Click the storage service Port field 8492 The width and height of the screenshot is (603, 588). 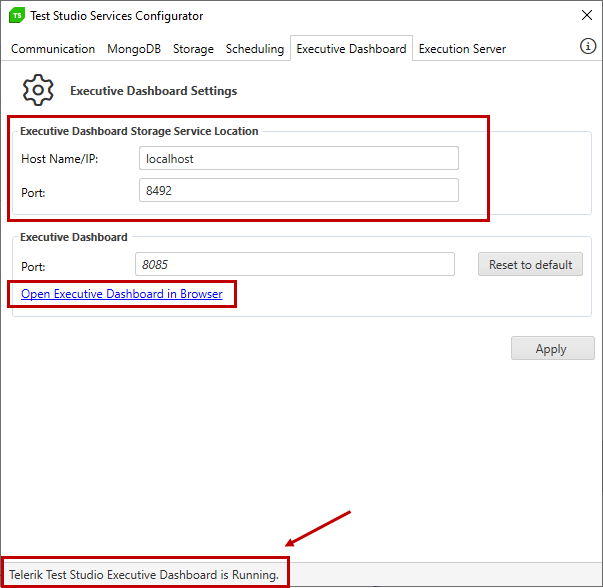pyautogui.click(x=299, y=190)
